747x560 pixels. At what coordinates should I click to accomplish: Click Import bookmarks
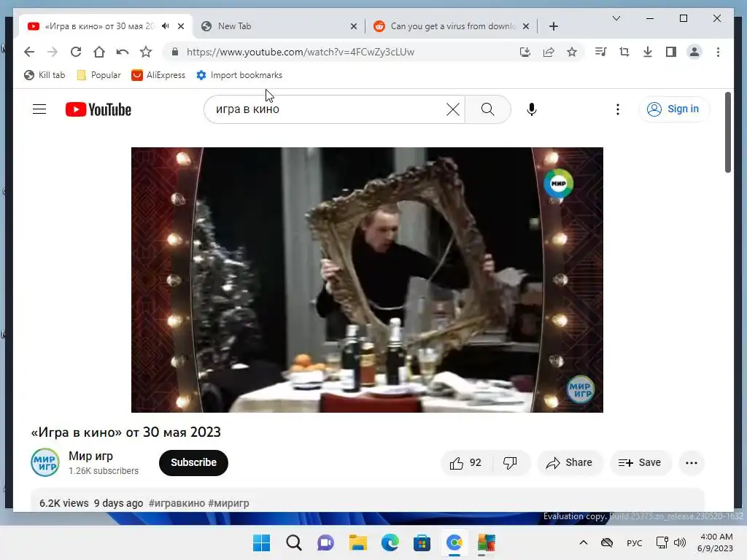pyautogui.click(x=239, y=75)
